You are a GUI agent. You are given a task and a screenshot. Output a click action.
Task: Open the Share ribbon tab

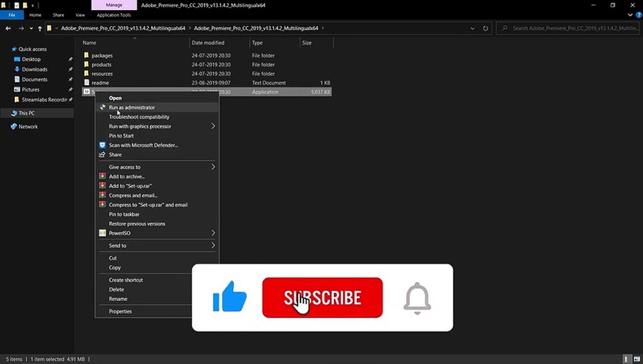58,15
